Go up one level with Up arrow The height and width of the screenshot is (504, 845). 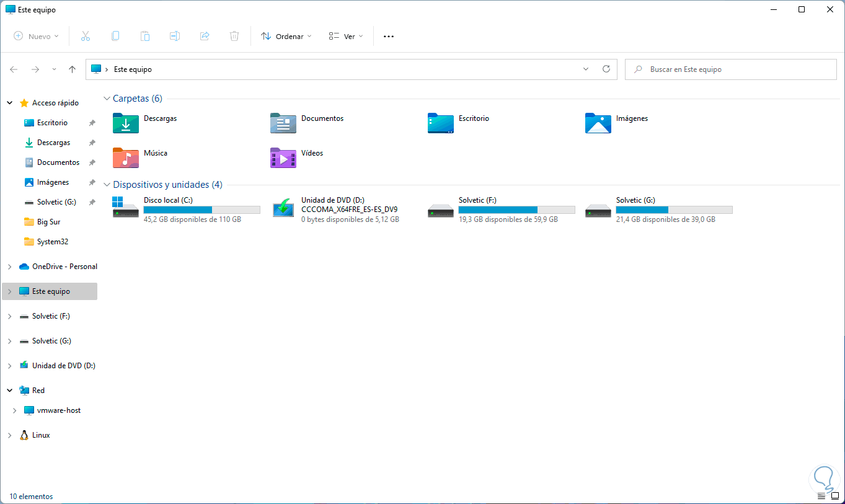[x=72, y=69]
